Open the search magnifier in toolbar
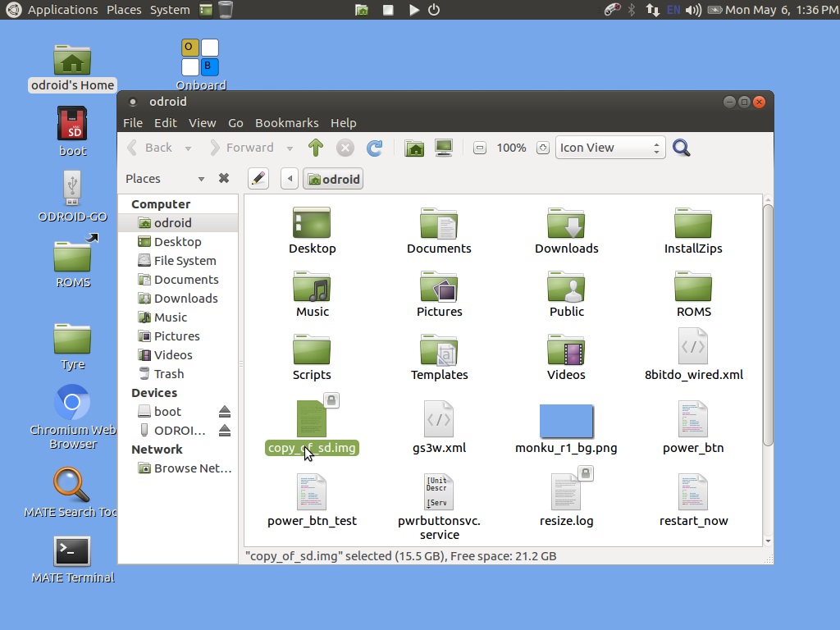Viewport: 840px width, 630px height. coord(681,148)
